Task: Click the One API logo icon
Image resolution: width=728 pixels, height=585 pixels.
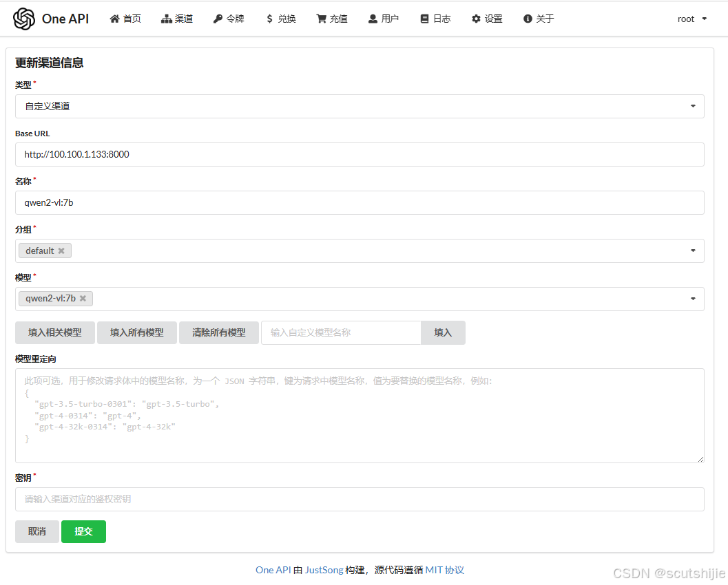Action: pyautogui.click(x=24, y=19)
